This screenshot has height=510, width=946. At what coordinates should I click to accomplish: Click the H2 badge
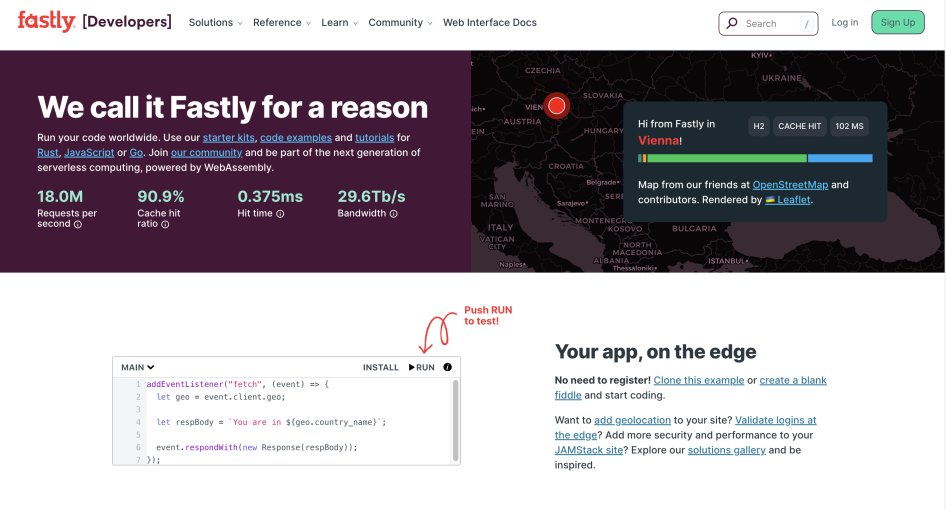tap(759, 126)
